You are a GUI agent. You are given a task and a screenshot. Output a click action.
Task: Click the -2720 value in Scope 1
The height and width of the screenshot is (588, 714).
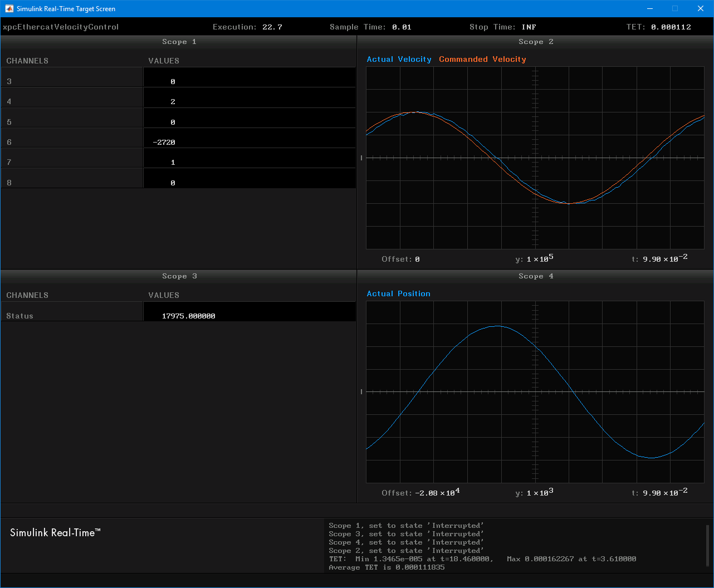click(164, 143)
